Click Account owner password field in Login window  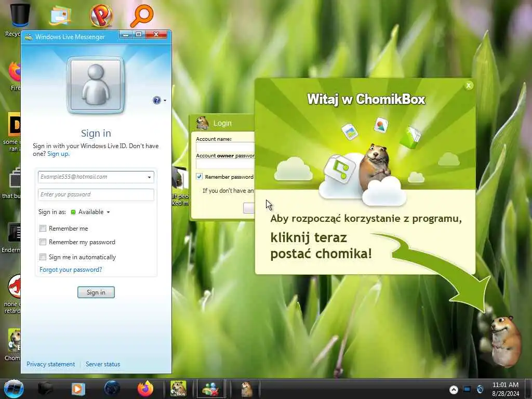pos(225,164)
